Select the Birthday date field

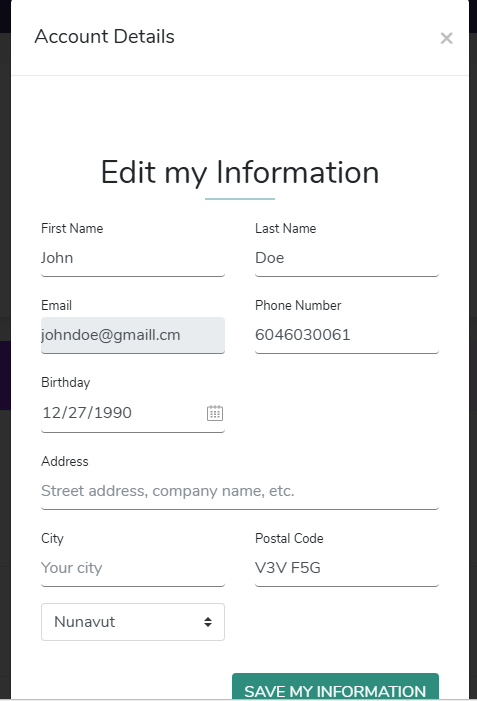(x=133, y=413)
